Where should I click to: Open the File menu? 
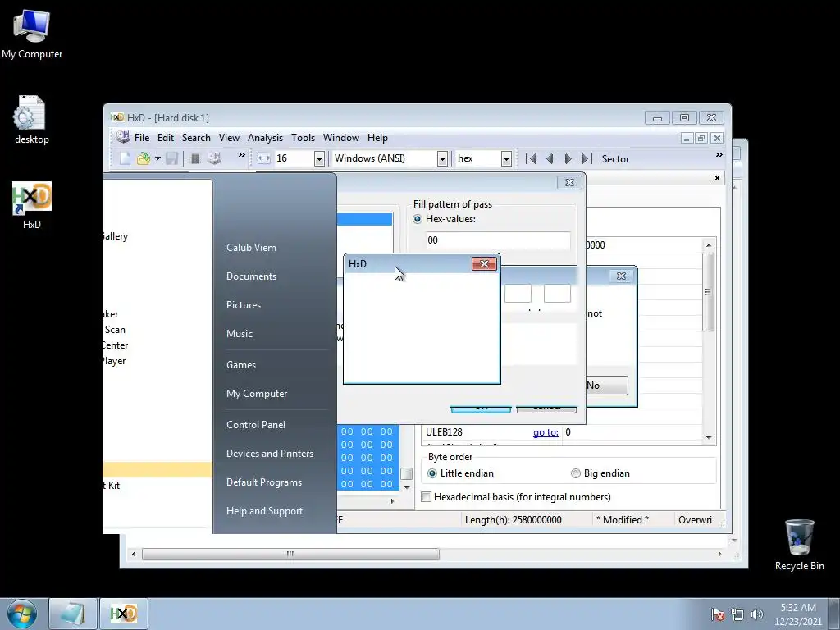click(142, 138)
